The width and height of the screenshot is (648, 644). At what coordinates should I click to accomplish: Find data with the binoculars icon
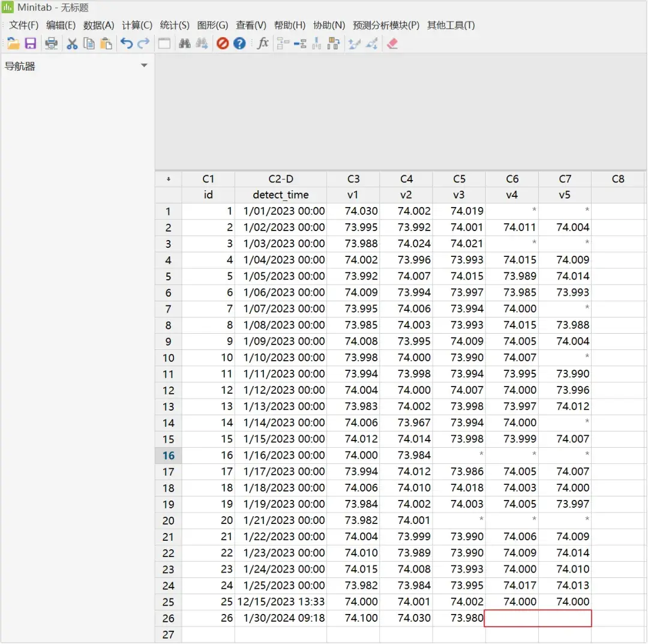[x=184, y=43]
